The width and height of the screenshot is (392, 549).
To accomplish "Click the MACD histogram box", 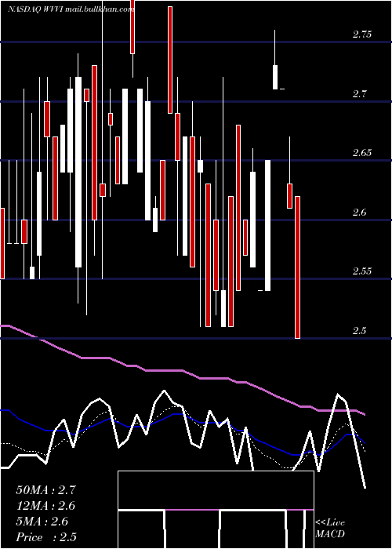I will click(x=216, y=510).
